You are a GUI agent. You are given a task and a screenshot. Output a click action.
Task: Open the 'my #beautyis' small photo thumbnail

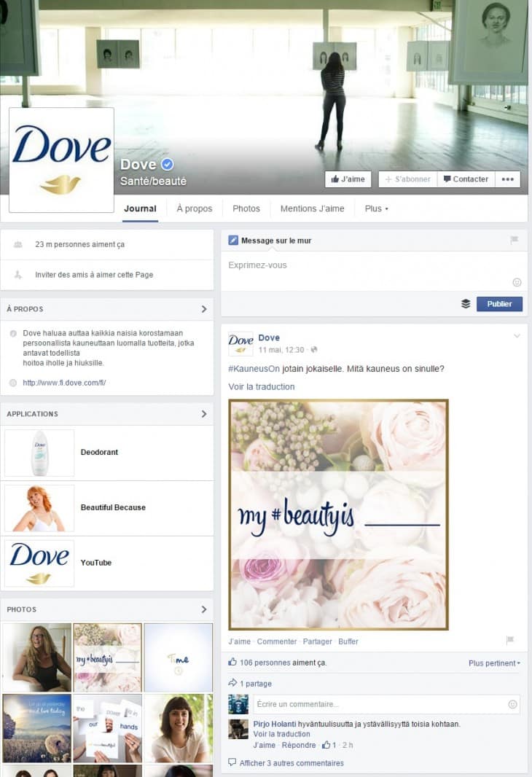click(x=107, y=657)
